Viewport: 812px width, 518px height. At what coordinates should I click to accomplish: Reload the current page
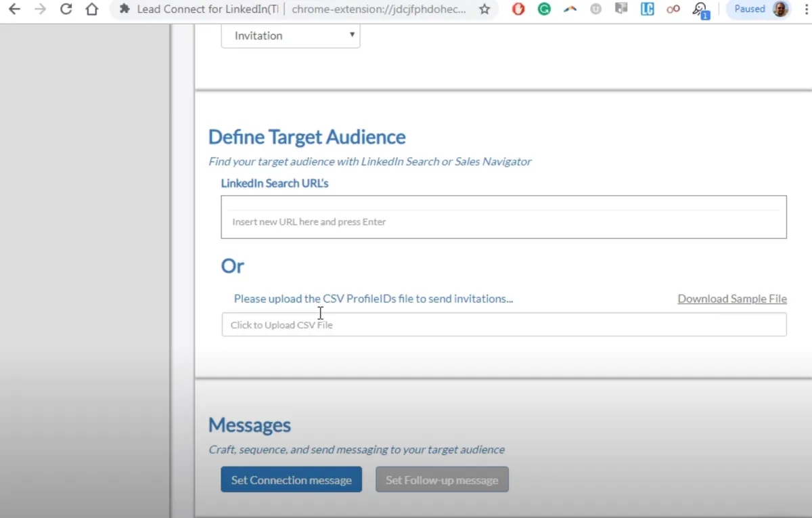coord(66,9)
